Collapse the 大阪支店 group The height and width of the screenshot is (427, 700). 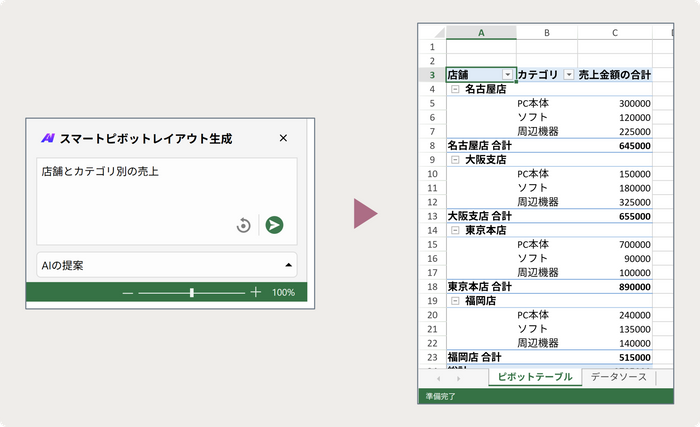click(x=455, y=159)
